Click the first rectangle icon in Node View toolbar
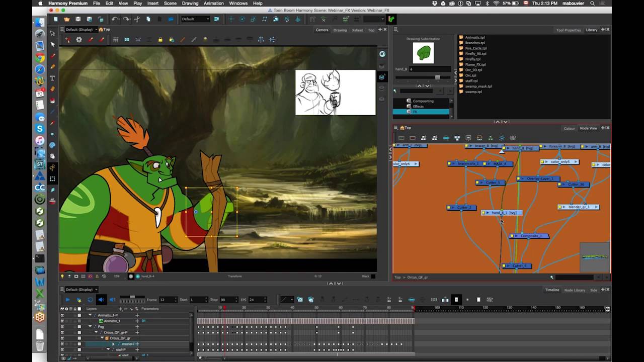 (401, 138)
